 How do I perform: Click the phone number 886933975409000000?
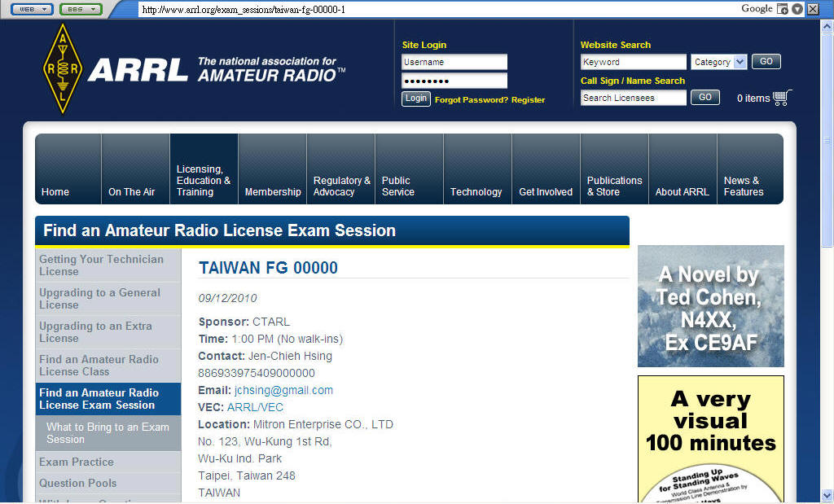point(257,373)
